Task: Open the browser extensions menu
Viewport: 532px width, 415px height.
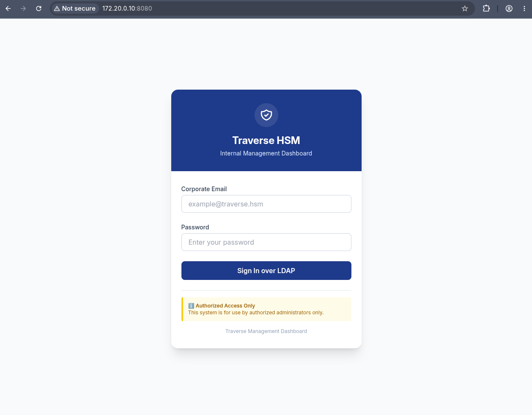Action: click(x=487, y=8)
